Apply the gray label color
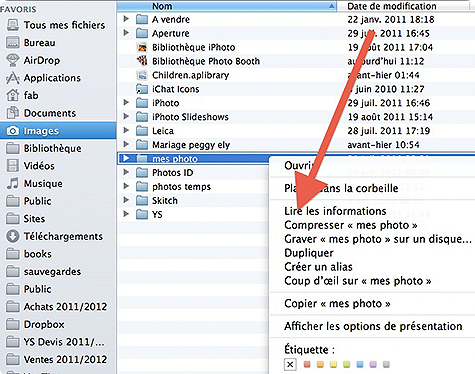 pyautogui.click(x=386, y=364)
